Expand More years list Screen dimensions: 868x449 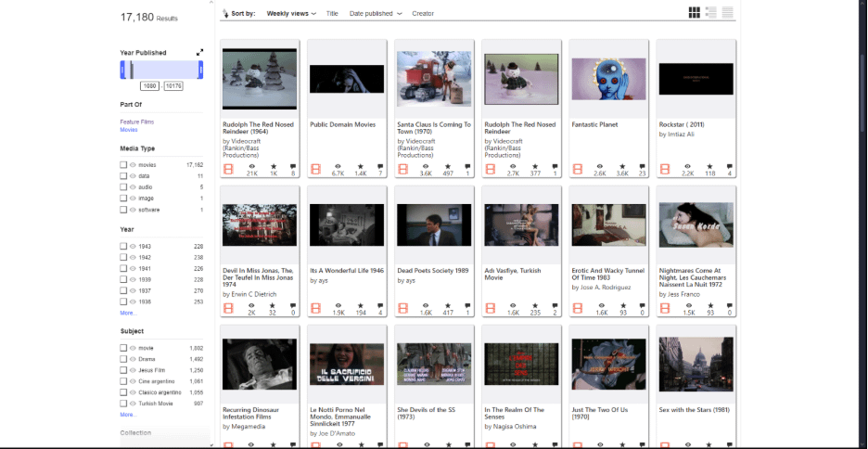pyautogui.click(x=128, y=313)
